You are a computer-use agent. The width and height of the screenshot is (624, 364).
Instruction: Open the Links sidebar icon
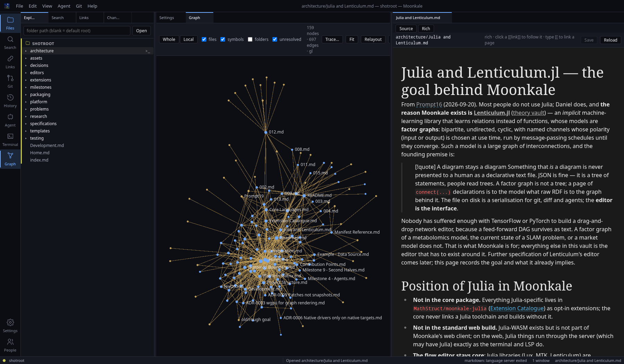pyautogui.click(x=10, y=62)
